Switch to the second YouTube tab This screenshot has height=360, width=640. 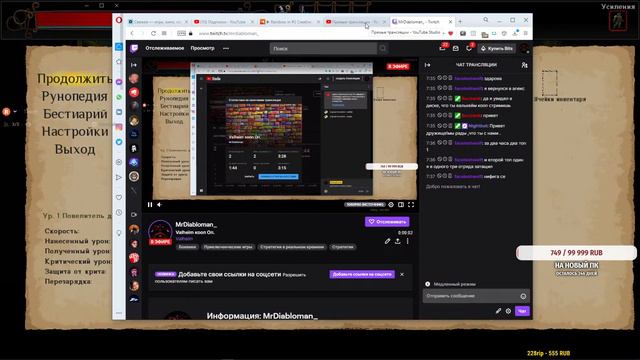(223, 22)
